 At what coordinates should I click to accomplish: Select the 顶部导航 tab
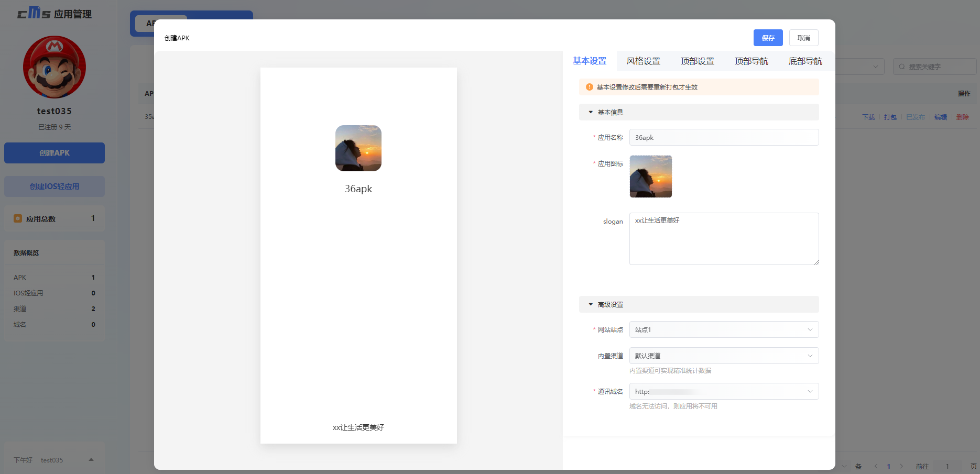pyautogui.click(x=752, y=61)
